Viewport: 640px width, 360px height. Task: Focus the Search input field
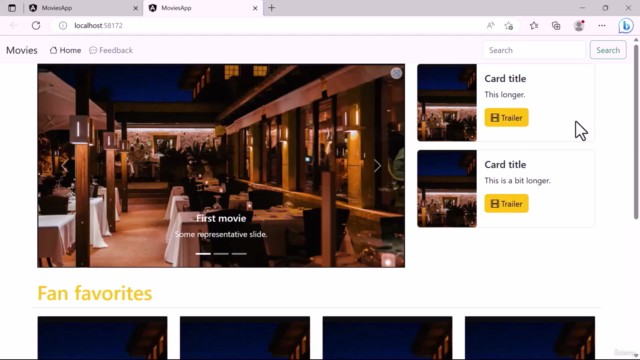pos(534,50)
